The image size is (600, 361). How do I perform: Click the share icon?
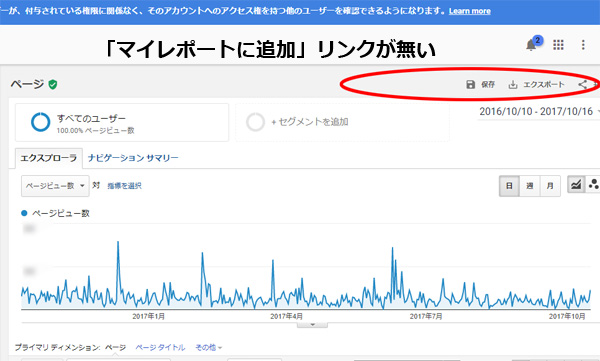582,84
